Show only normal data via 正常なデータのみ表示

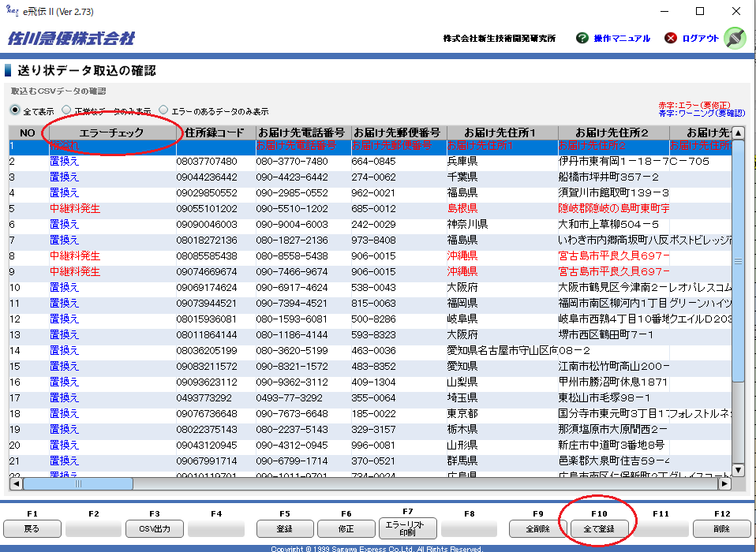[67, 110]
